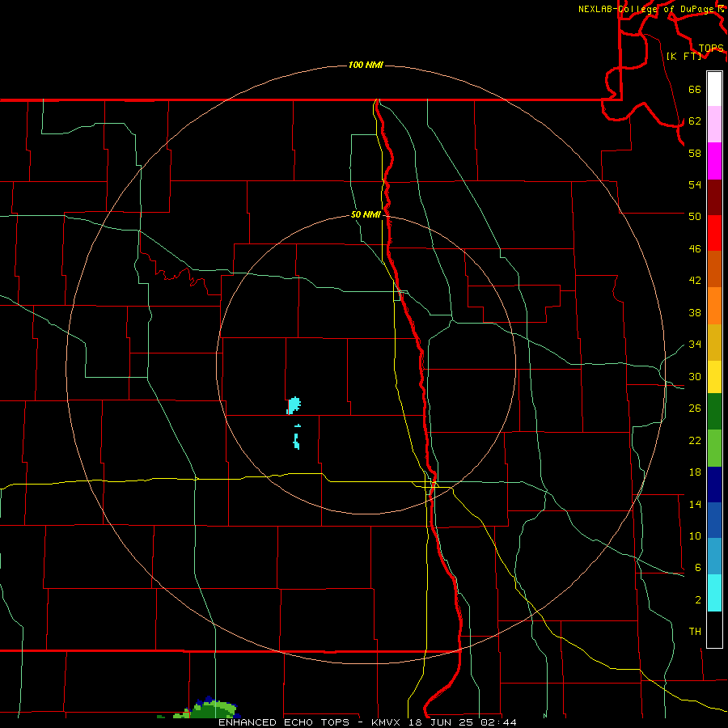Click the white 66 K FT color swatch
The width and height of the screenshot is (728, 728).
coord(714,89)
